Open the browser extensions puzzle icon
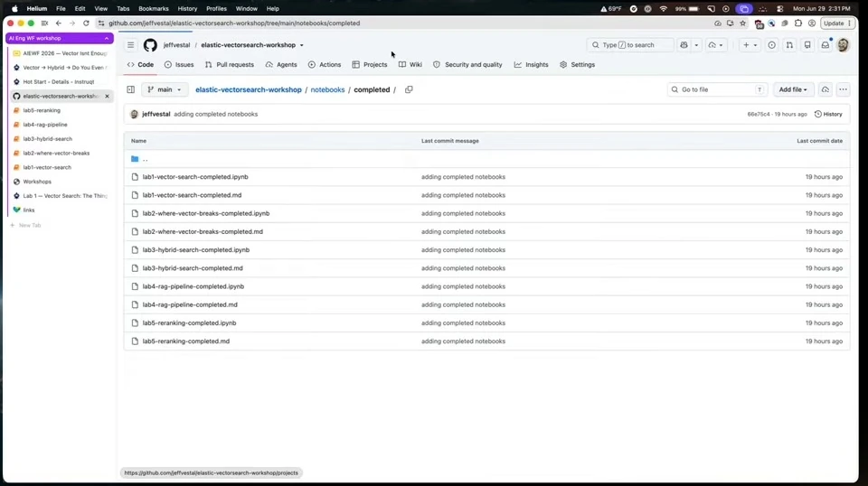 coord(797,23)
